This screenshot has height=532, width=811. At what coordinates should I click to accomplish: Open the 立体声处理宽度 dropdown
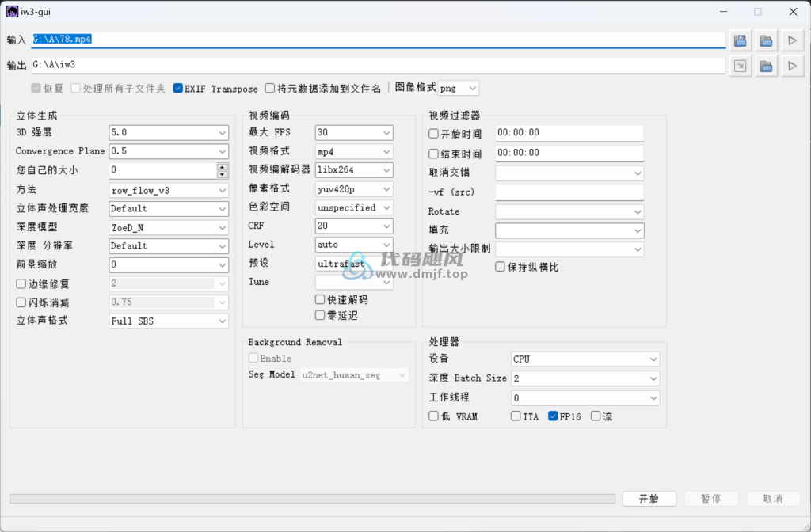[169, 209]
